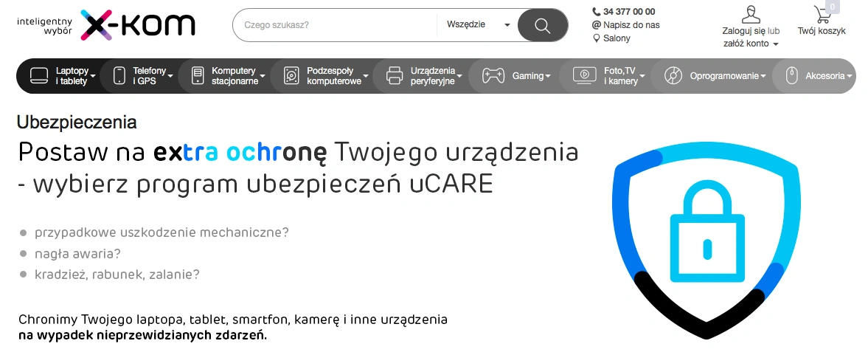Viewport: 868px width, 355px height.
Task: Click the mouse icon for Akcesoria
Action: click(x=792, y=75)
